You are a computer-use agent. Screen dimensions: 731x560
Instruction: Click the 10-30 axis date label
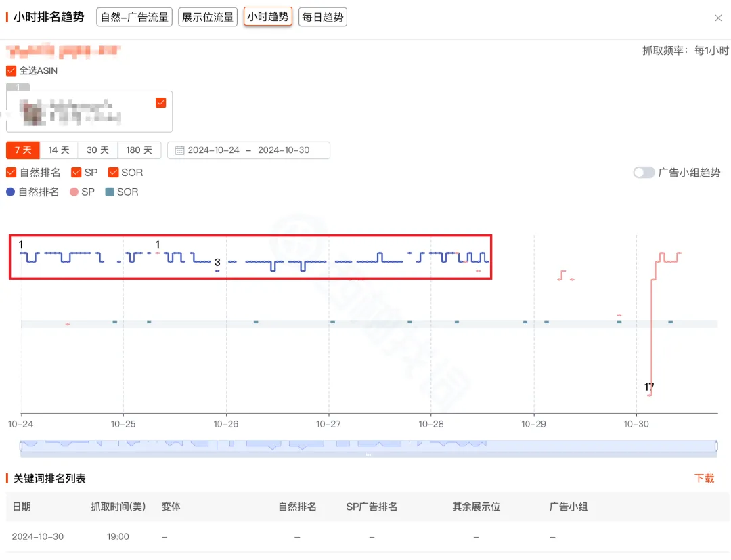tap(636, 424)
